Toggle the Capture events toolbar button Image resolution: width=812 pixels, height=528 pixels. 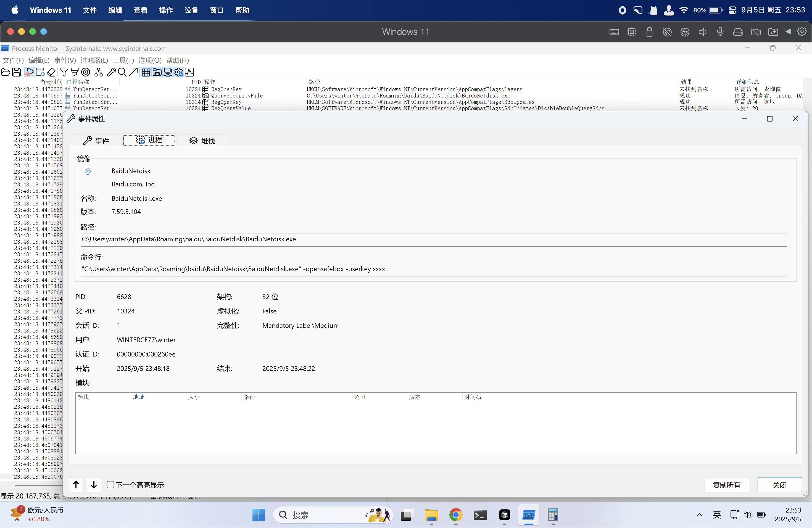(30, 72)
